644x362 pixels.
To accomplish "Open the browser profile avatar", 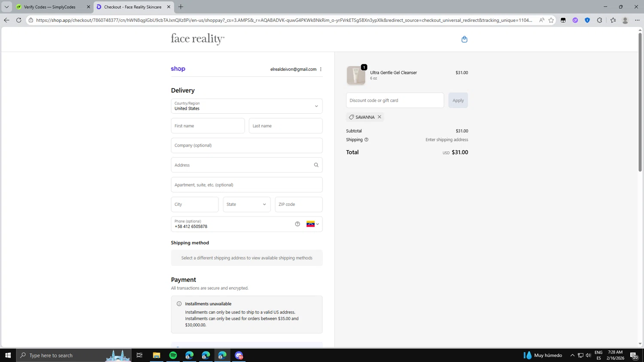I will pyautogui.click(x=625, y=20).
